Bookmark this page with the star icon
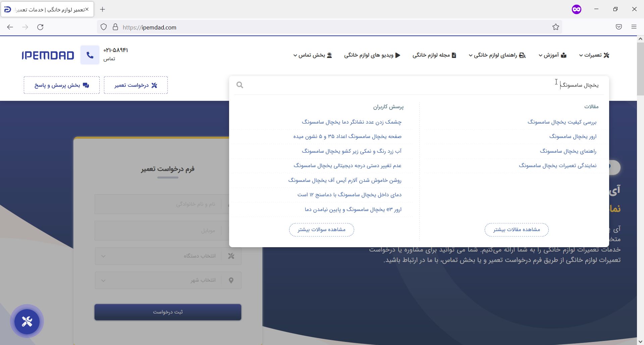The width and height of the screenshot is (644, 345). (556, 27)
